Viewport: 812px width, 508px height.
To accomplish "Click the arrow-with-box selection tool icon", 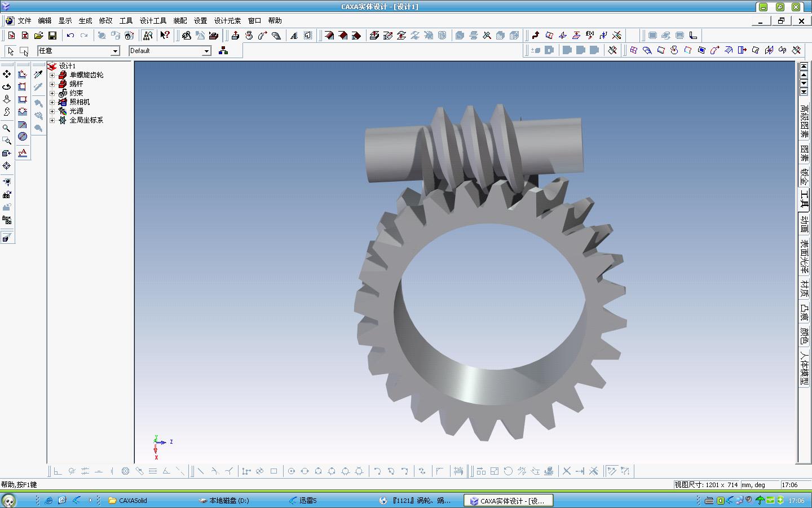I will (24, 51).
